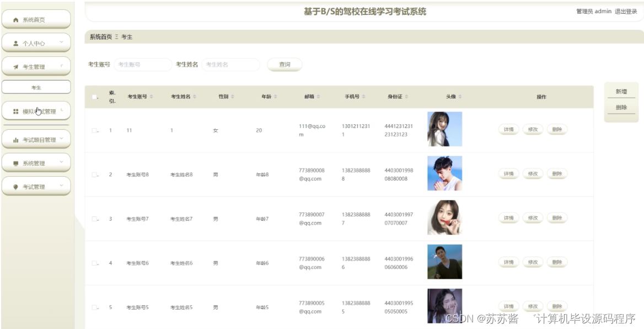Click the 查询 search button

point(285,64)
